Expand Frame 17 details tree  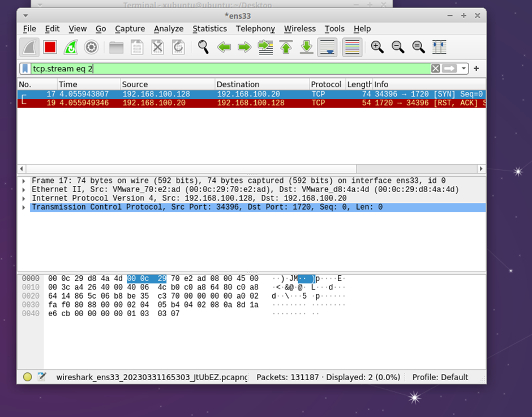(x=24, y=181)
